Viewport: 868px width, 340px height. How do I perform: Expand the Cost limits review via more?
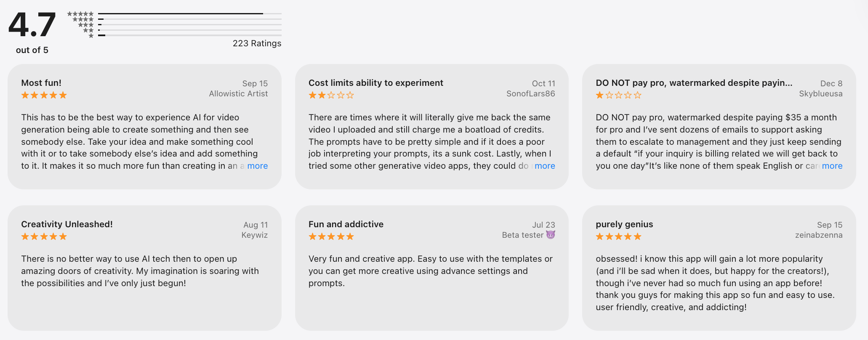[545, 166]
